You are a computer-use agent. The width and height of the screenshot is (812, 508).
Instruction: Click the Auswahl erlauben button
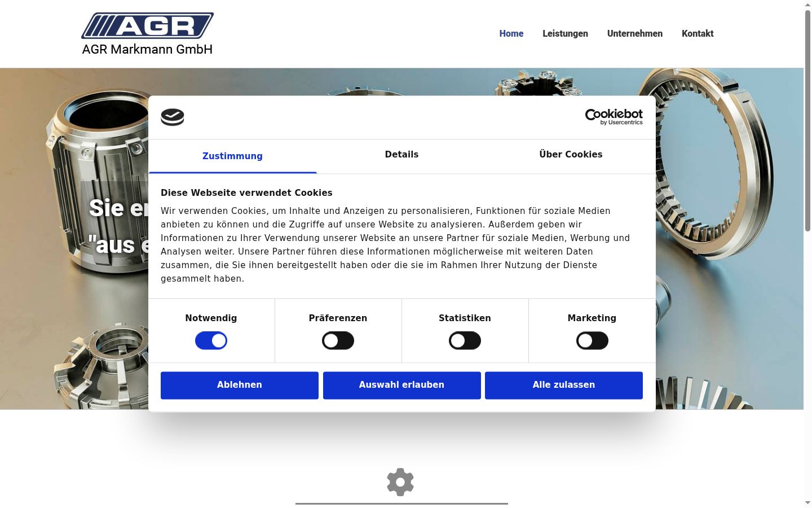[x=402, y=385]
